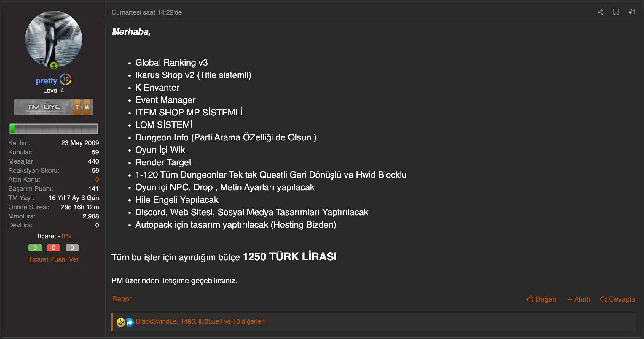The height and width of the screenshot is (339, 644).
Task: Open the pretty user avatar image
Action: 54,39
